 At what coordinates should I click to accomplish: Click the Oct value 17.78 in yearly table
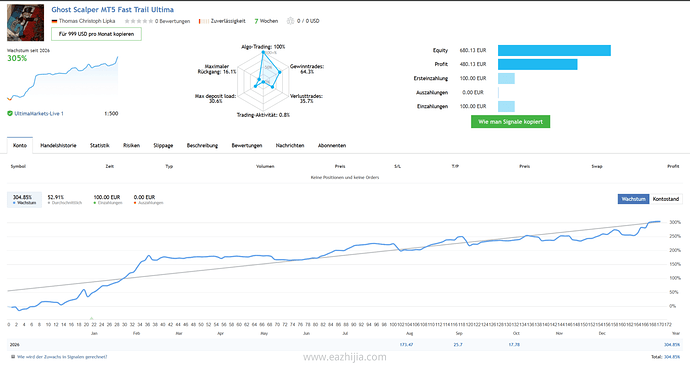click(514, 344)
